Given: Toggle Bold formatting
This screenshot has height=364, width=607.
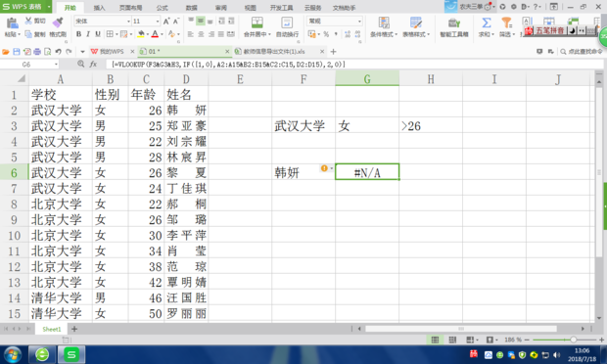Looking at the screenshot, I should [x=78, y=34].
